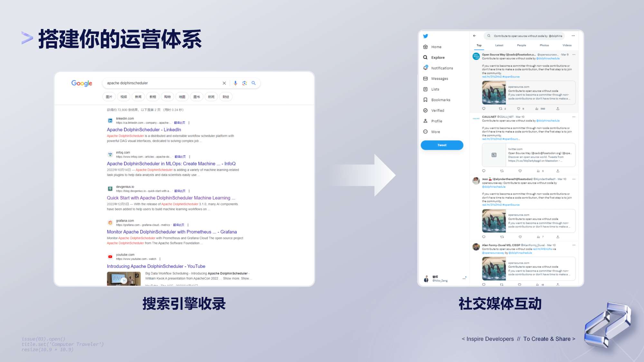
Task: Open Open Source Way tweet's more menu
Action: 574,54
